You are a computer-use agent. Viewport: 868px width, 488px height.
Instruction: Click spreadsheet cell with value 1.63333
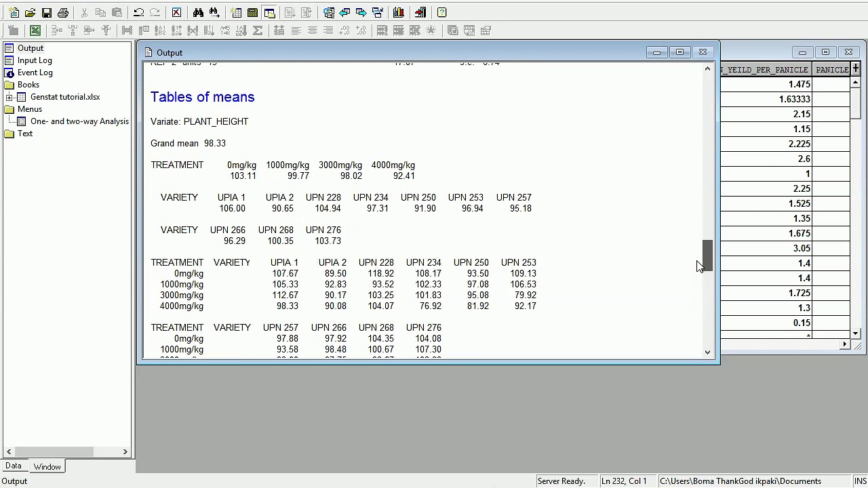[766, 99]
